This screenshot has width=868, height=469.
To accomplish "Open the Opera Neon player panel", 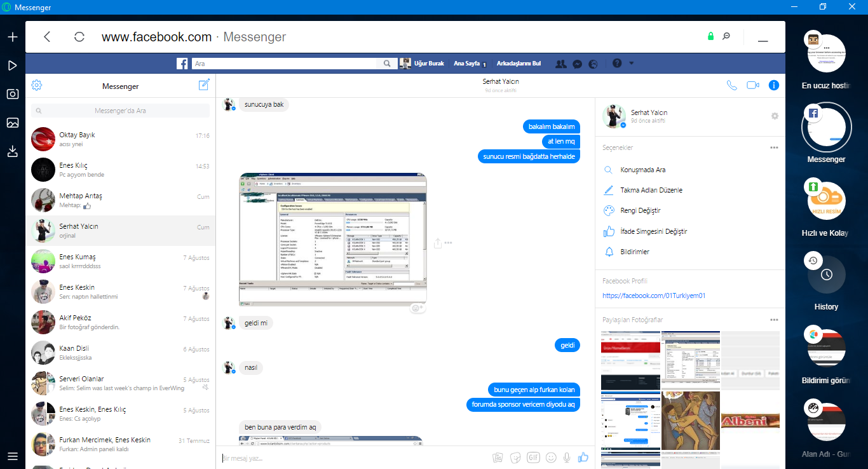I will [x=12, y=65].
